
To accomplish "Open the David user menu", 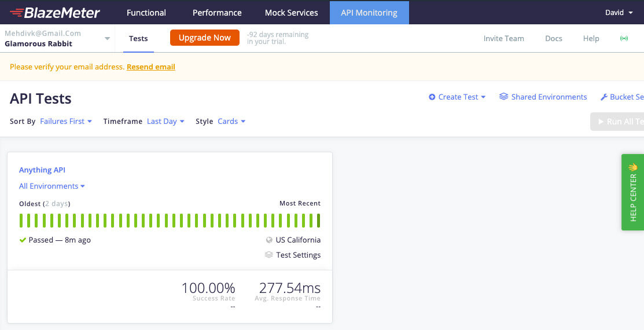I will 619,13.
